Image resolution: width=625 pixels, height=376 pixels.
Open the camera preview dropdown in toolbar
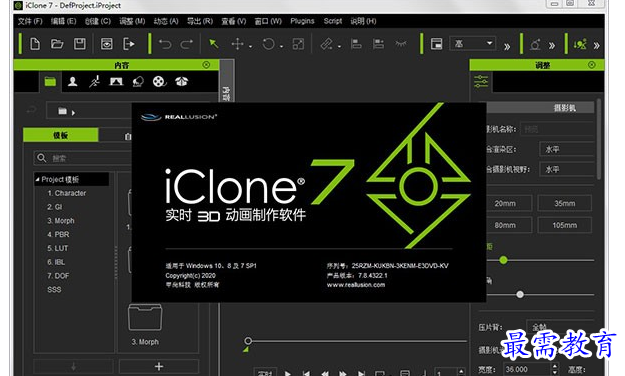coord(473,43)
